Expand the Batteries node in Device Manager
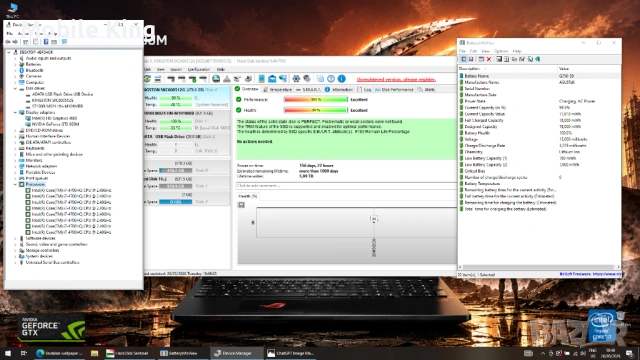Image resolution: width=640 pixels, height=360 pixels. (16, 64)
